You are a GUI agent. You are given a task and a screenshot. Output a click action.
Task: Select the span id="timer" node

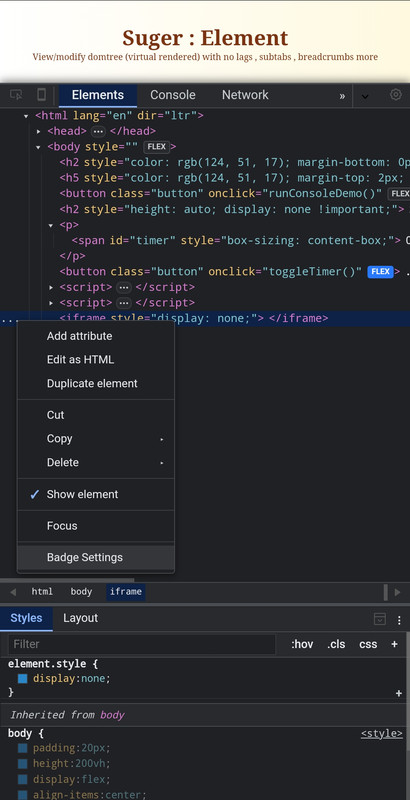(x=240, y=240)
